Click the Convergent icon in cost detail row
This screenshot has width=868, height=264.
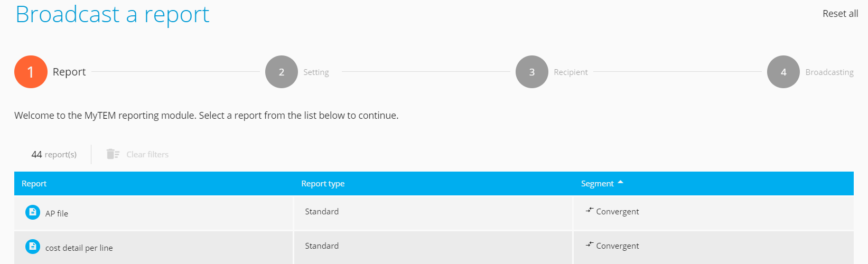pyautogui.click(x=590, y=245)
